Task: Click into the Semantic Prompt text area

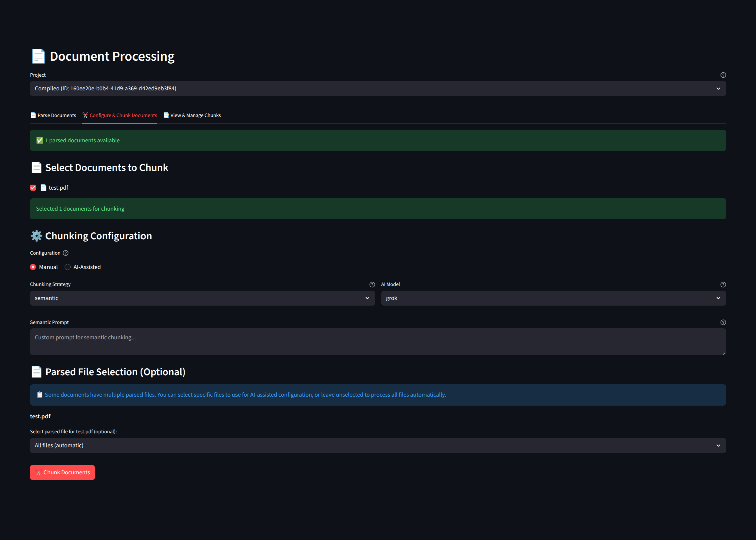Action: 378,342
